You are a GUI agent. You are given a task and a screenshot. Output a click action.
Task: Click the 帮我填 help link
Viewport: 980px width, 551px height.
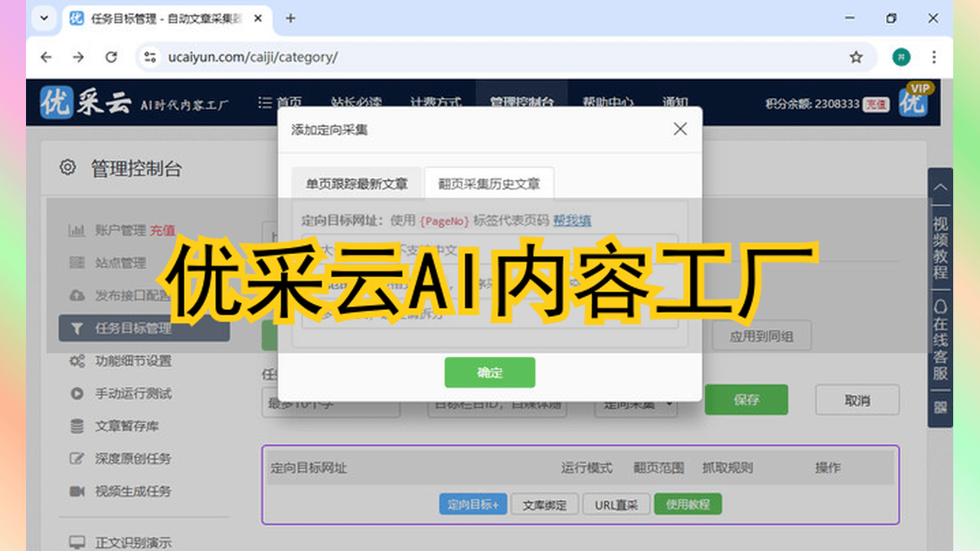point(572,220)
